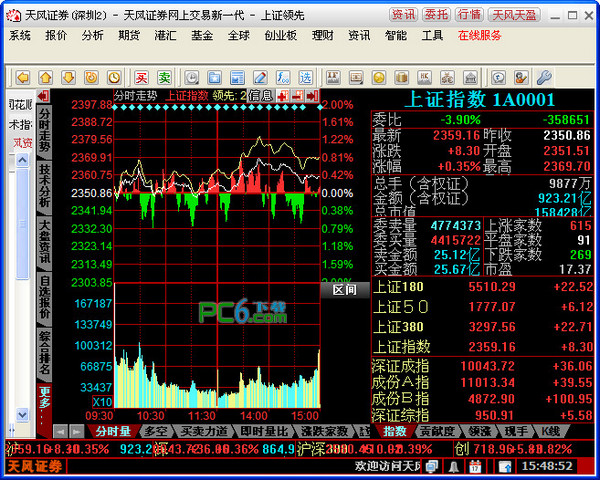Click the 信息 button above the chart
600x480 pixels.
[x=261, y=96]
